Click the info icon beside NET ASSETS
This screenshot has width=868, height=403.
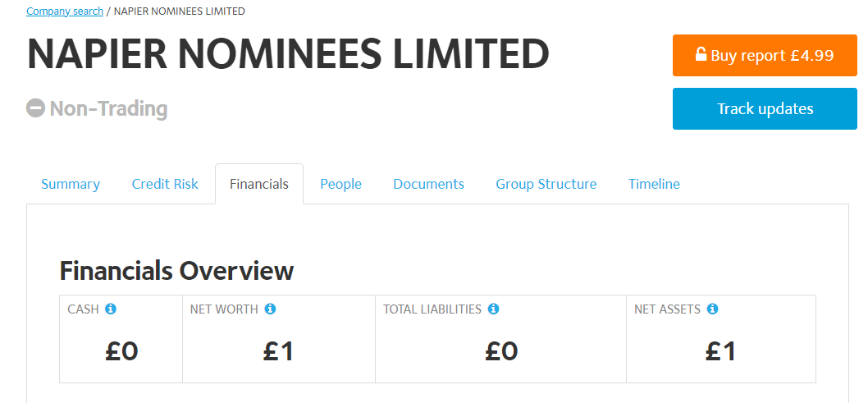click(x=712, y=309)
